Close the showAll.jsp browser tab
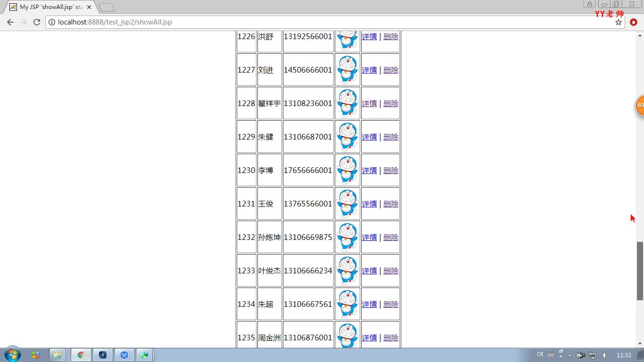 (89, 7)
